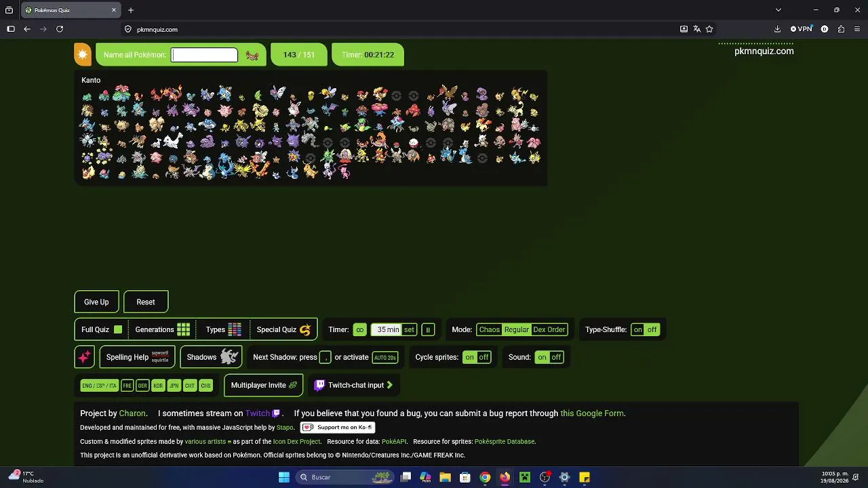
Task: Turn Sound off
Action: click(x=556, y=357)
